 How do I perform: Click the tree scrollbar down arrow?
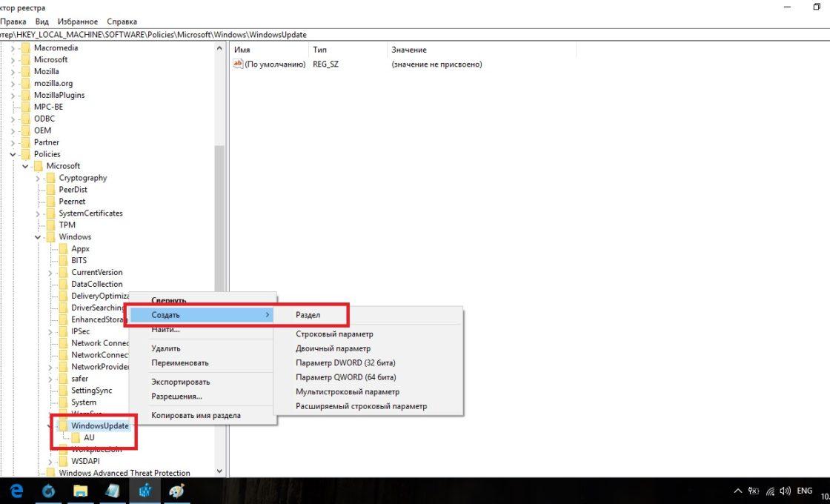[x=219, y=471]
